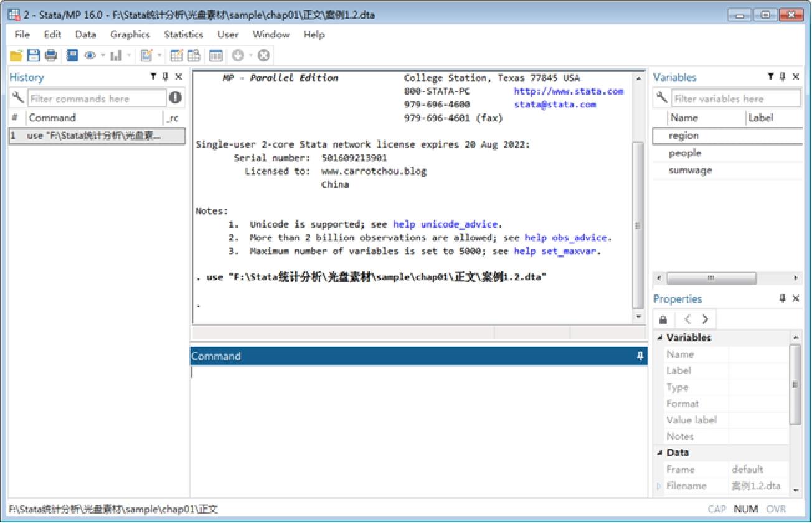Open the Graphics menu
This screenshot has width=812, height=523.
point(130,34)
